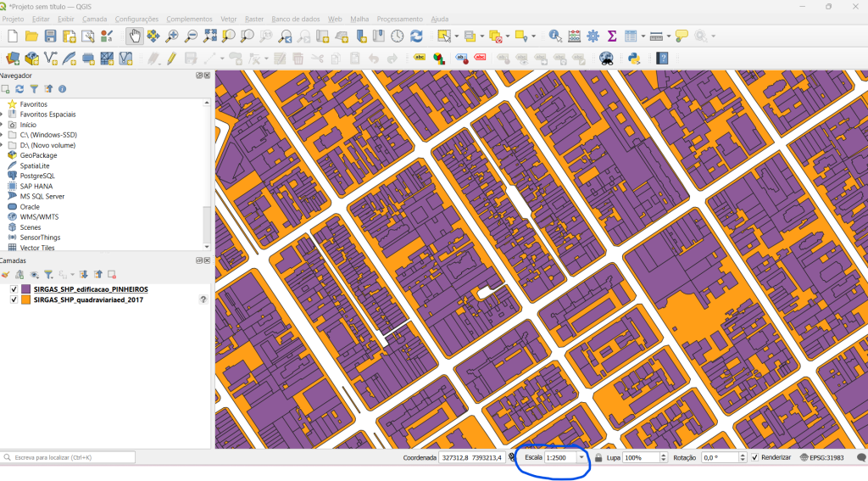Open measure tool dropdown arrow
868x481 pixels.
click(669, 36)
